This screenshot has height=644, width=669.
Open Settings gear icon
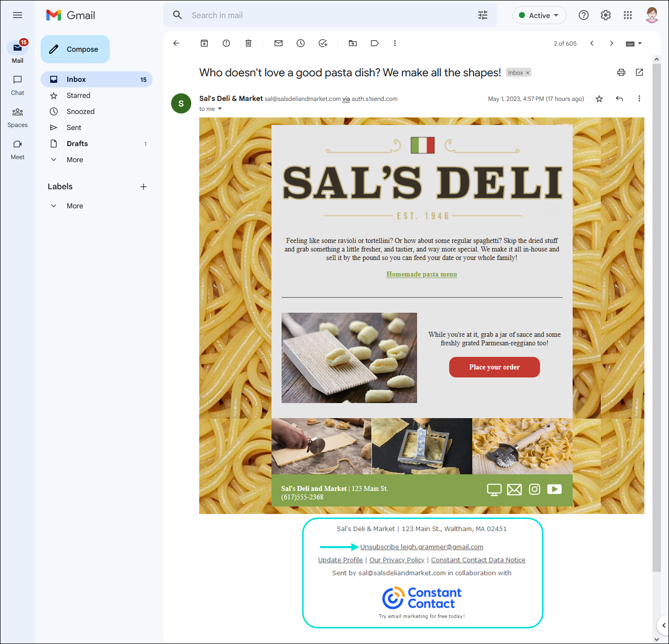point(606,15)
